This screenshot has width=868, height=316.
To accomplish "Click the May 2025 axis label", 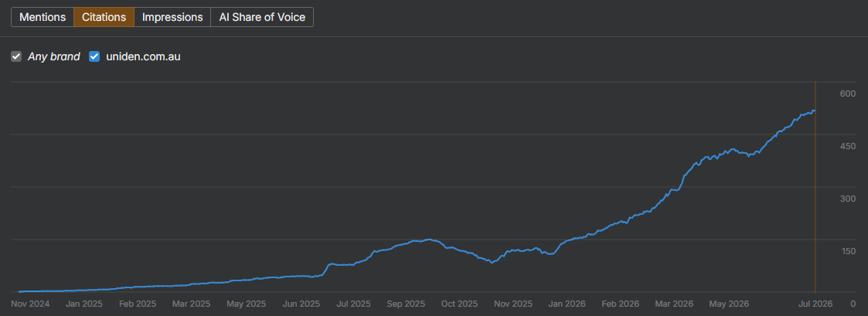I will 247,304.
